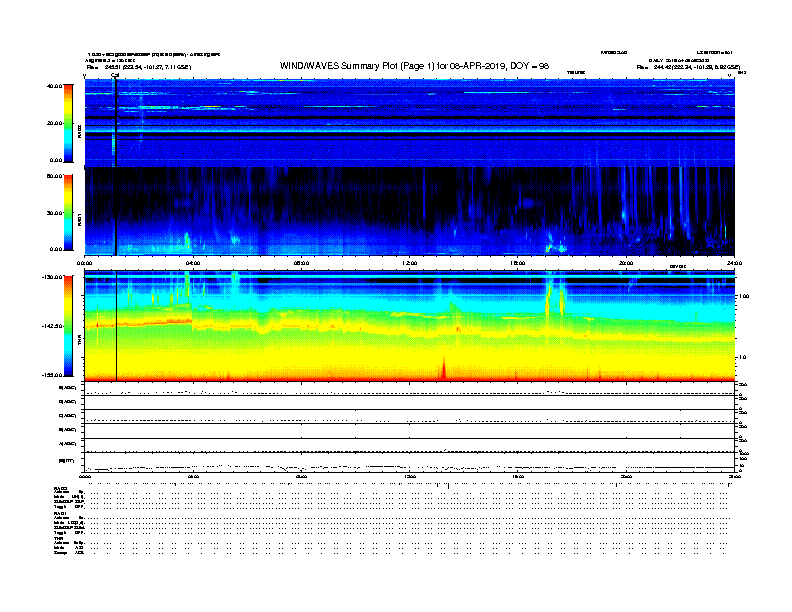Click the 100 label on TNR right axis

point(744,296)
